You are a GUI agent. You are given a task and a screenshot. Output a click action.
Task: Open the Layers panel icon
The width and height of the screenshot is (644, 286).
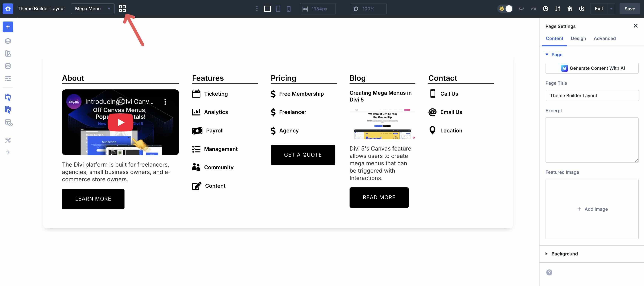(8, 41)
